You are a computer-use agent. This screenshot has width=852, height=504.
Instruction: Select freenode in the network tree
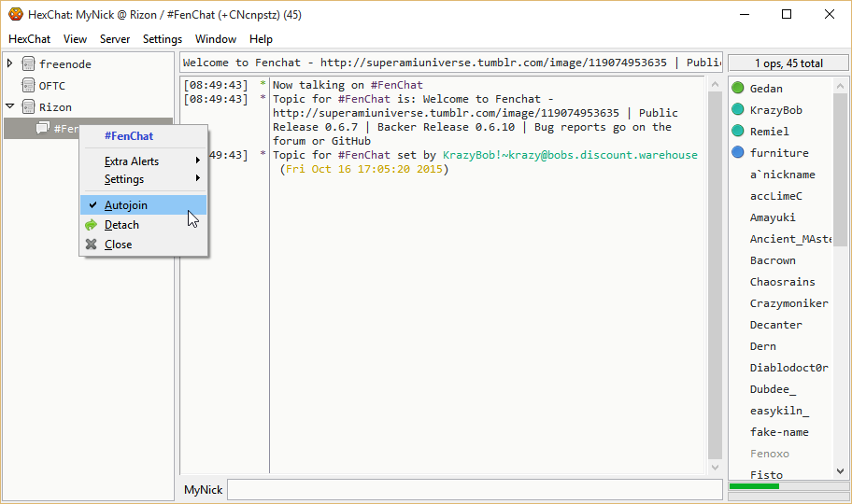click(65, 64)
